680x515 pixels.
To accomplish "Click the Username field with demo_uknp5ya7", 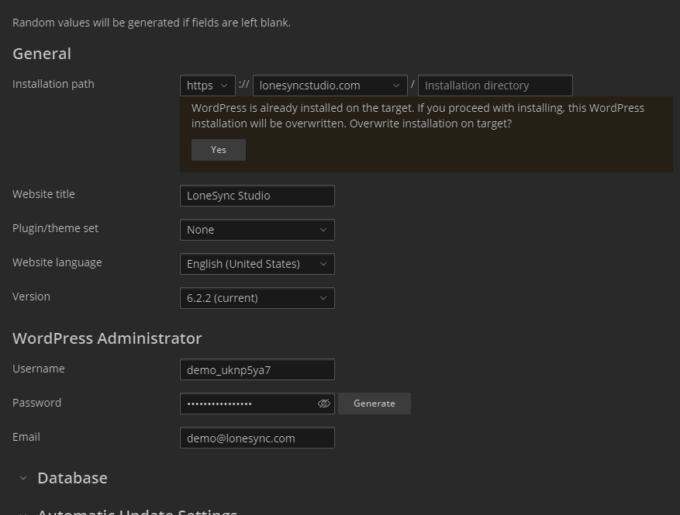I will [257, 370].
